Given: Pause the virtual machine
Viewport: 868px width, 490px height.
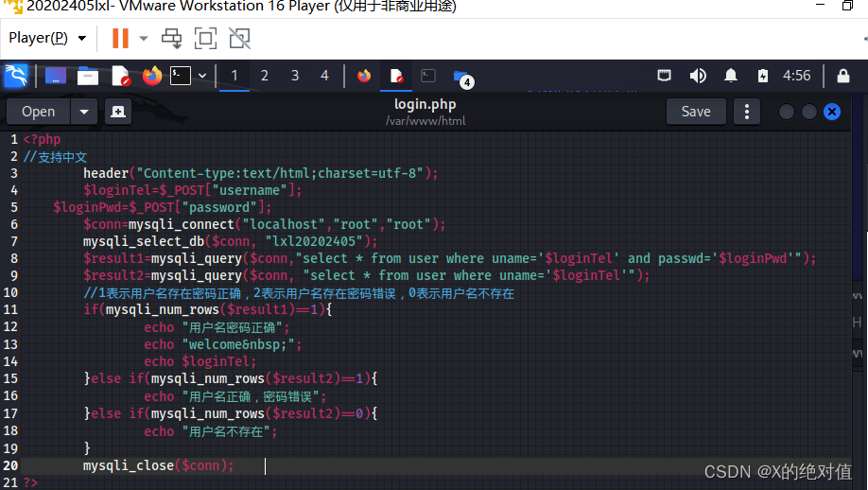Looking at the screenshot, I should [x=120, y=38].
